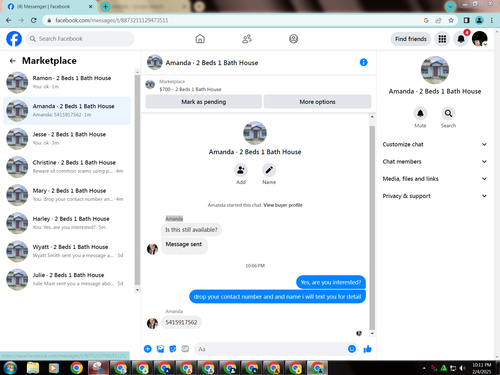
Task: Click More options button
Action: tap(317, 102)
